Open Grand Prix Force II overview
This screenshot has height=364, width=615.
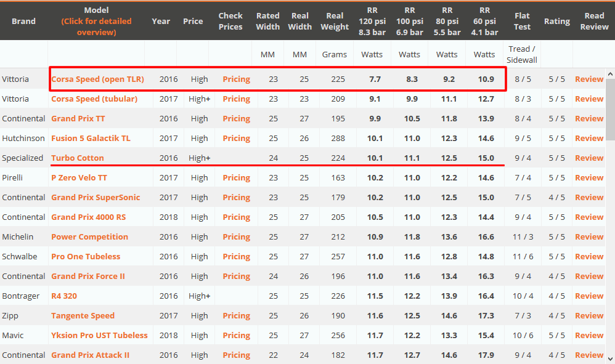coord(88,276)
